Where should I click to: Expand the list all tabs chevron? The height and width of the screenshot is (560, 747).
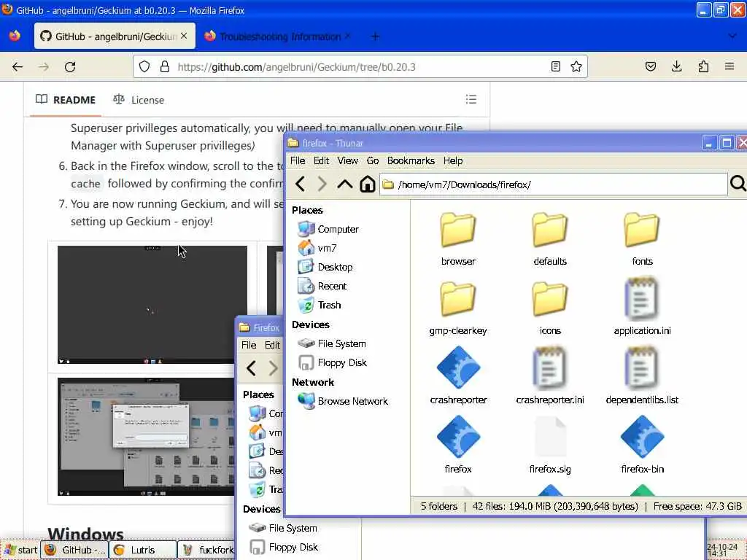click(732, 36)
